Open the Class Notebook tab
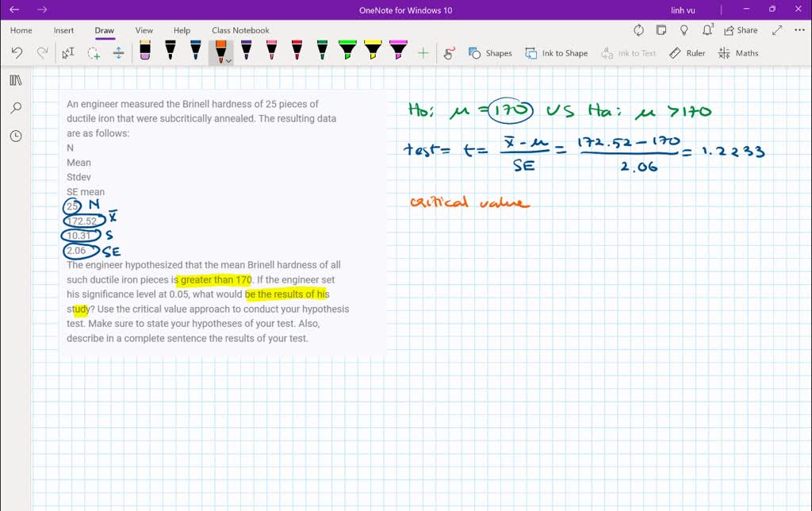Image resolution: width=812 pixels, height=511 pixels. 240,30
